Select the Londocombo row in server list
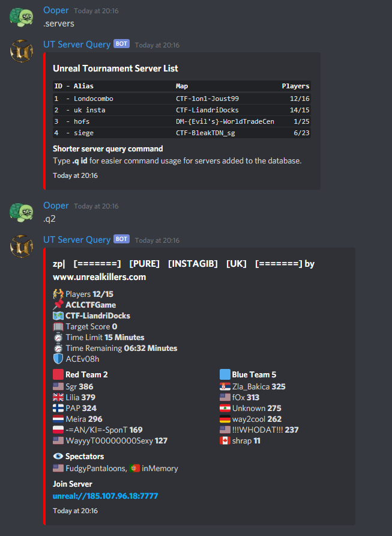This screenshot has height=536, width=392. 182,99
